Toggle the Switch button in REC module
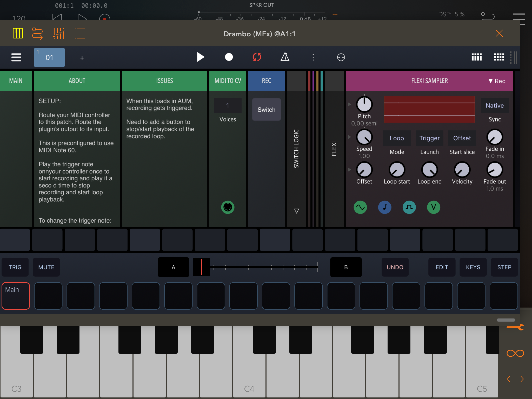 pyautogui.click(x=266, y=110)
